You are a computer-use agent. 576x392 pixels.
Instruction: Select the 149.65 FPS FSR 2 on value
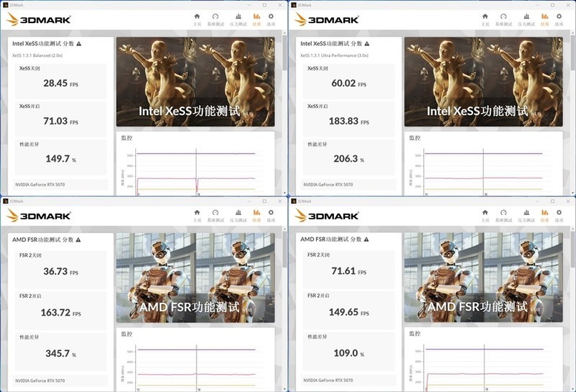[x=348, y=312]
